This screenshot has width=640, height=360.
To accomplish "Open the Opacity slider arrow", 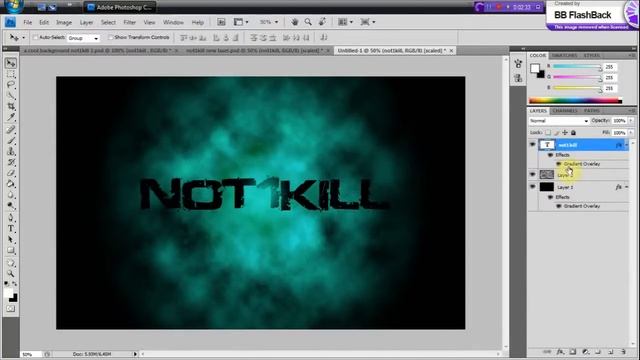I will tap(631, 121).
